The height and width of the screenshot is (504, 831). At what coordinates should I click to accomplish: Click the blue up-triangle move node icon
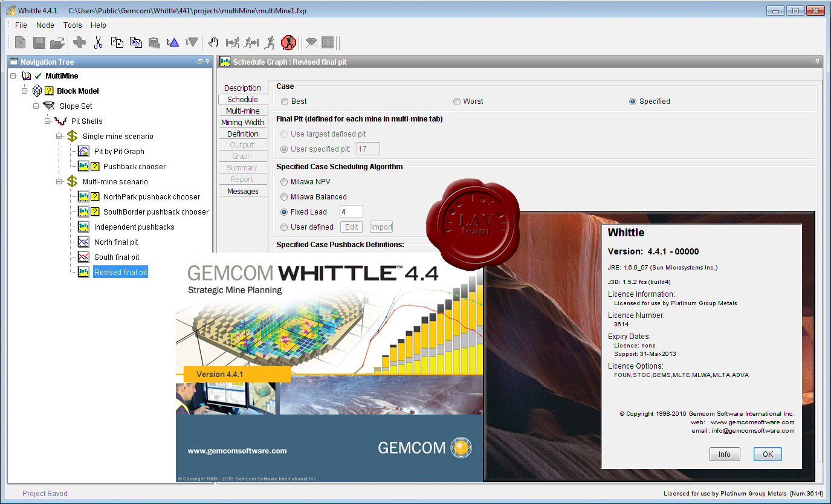tap(173, 42)
